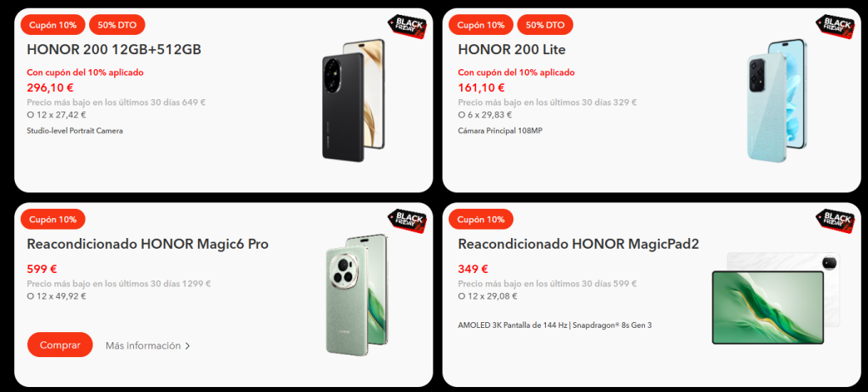Click the blue HONOR 200 Lite phone image
The image size is (868, 392).
tap(776, 100)
